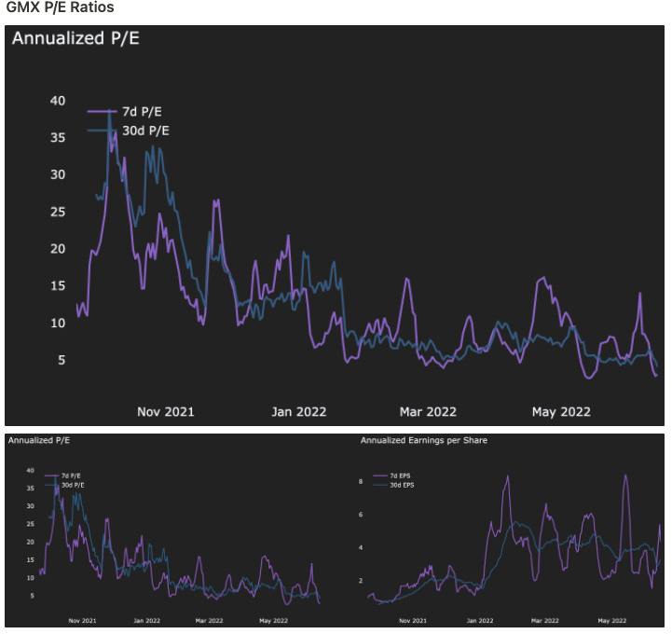Click 'May 2022' label on small P/E chart

(x=273, y=621)
